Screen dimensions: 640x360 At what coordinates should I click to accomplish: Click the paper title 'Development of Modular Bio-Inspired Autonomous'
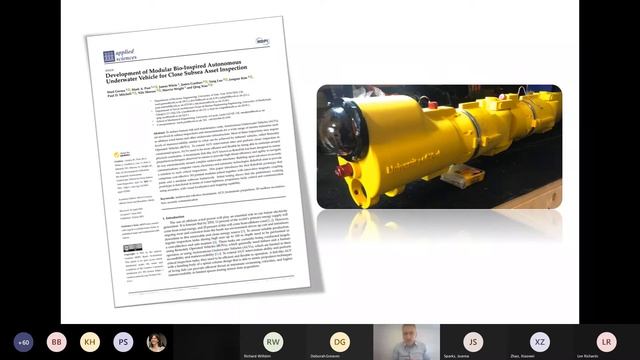pyautogui.click(x=173, y=69)
